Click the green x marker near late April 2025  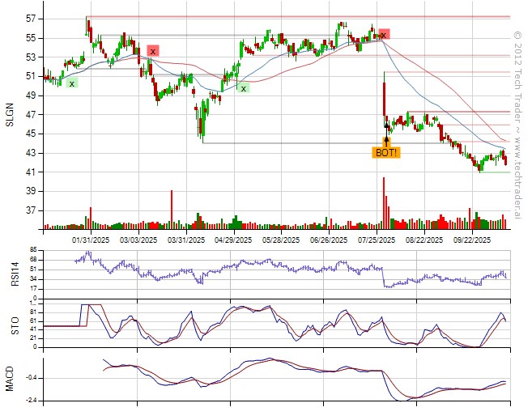pyautogui.click(x=243, y=87)
